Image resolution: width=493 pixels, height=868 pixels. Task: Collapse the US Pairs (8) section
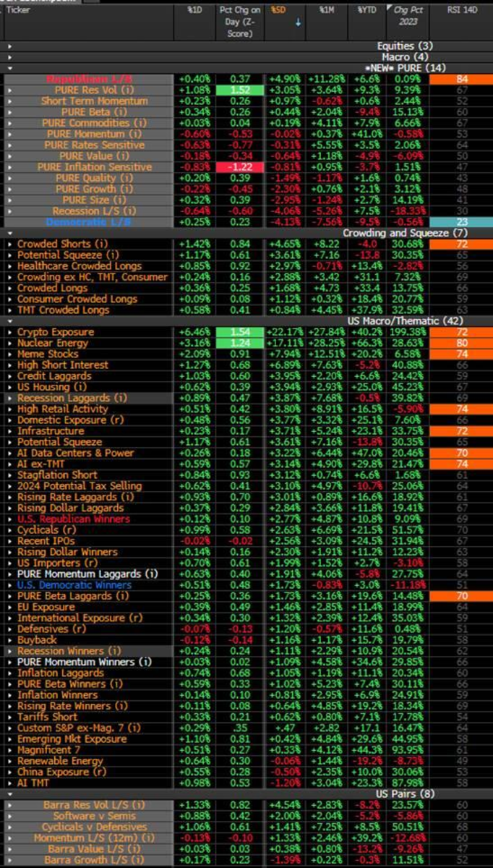coord(9,794)
